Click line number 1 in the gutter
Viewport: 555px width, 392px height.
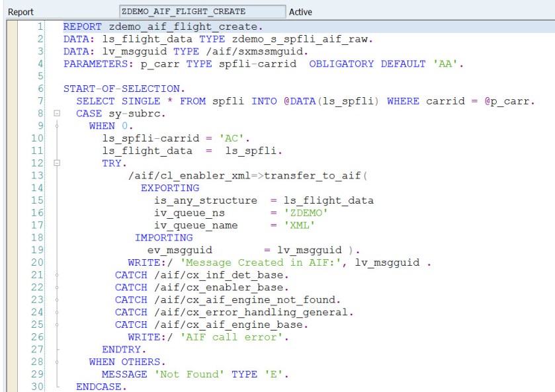(40, 26)
